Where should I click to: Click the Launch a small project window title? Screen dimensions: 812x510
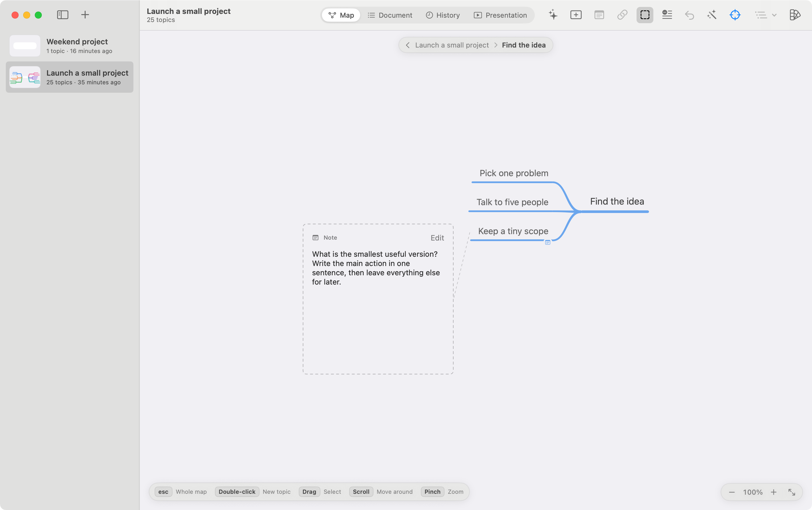pyautogui.click(x=188, y=11)
